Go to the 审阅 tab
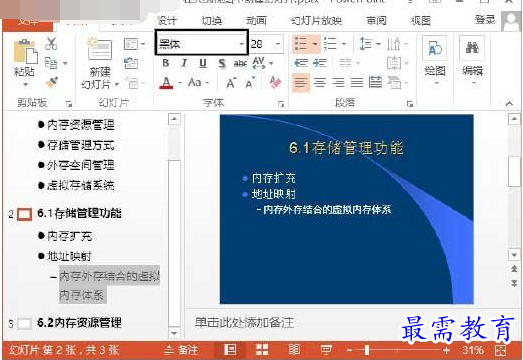This screenshot has width=523, height=360. pos(376,21)
